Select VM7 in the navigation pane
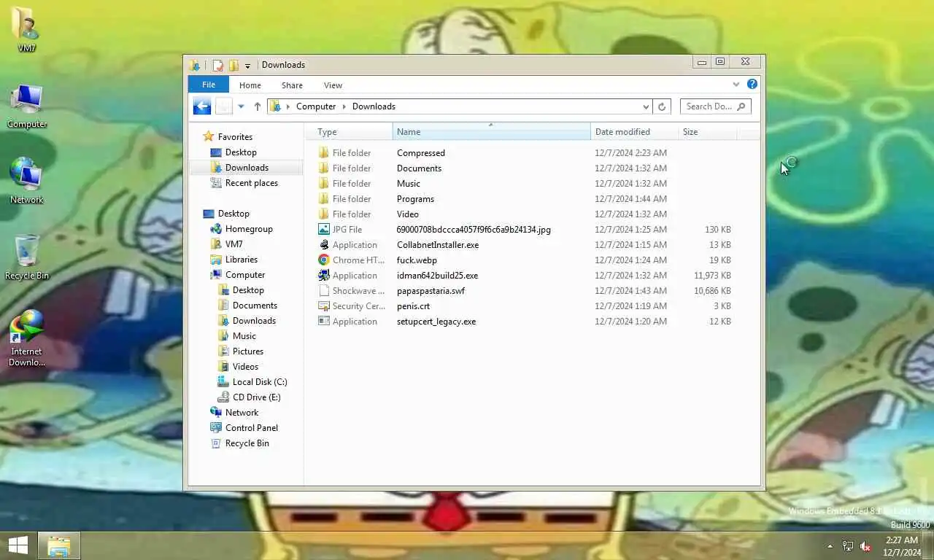Image resolution: width=934 pixels, height=560 pixels. [x=233, y=244]
